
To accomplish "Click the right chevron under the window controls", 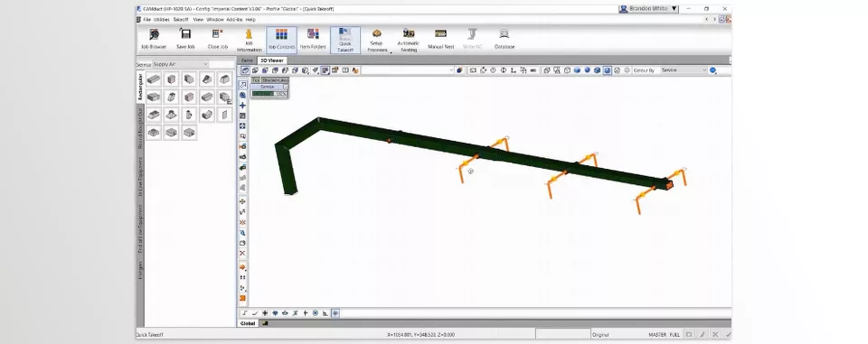I will click(x=713, y=19).
